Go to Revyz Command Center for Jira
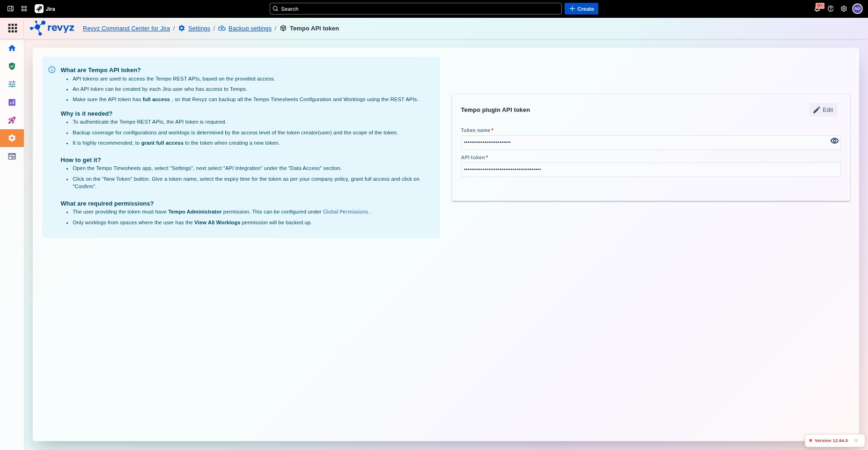The image size is (868, 450). [x=126, y=29]
